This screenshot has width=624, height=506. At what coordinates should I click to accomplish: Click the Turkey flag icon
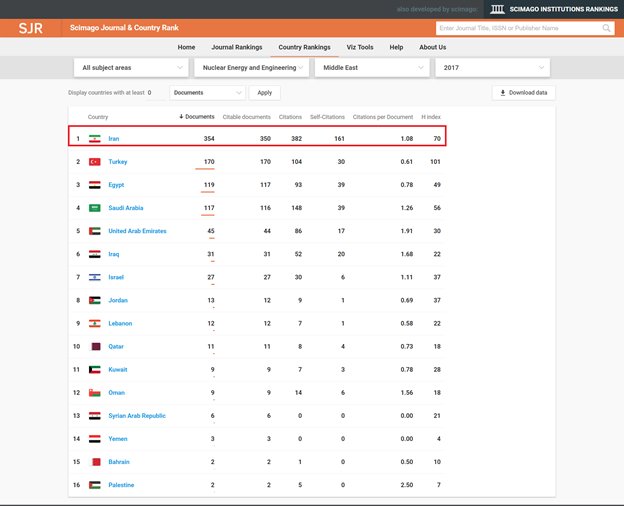pos(95,161)
